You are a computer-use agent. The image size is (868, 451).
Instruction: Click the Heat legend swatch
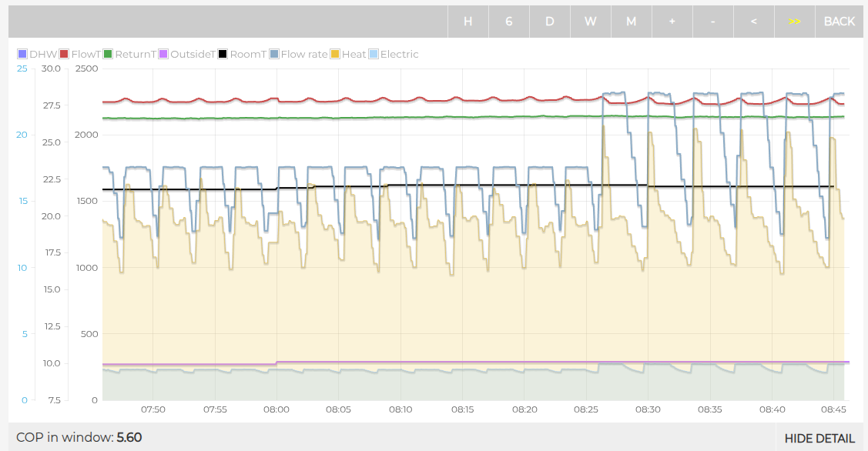(x=335, y=55)
